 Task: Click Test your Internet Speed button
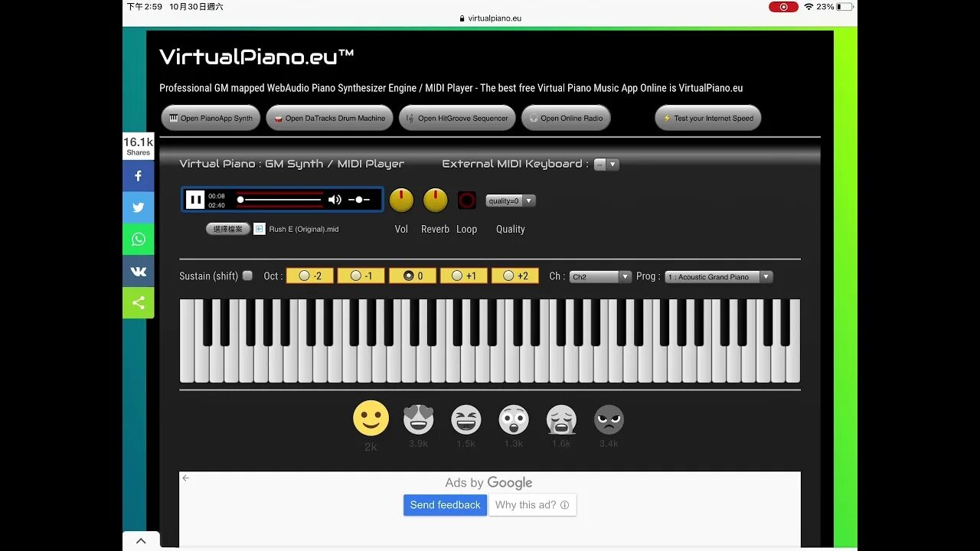coord(708,118)
